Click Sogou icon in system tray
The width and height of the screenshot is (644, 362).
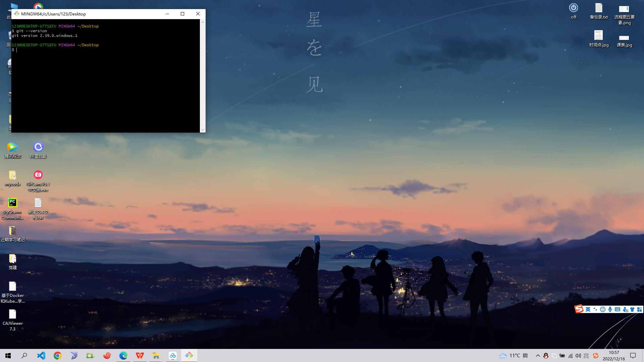596,356
